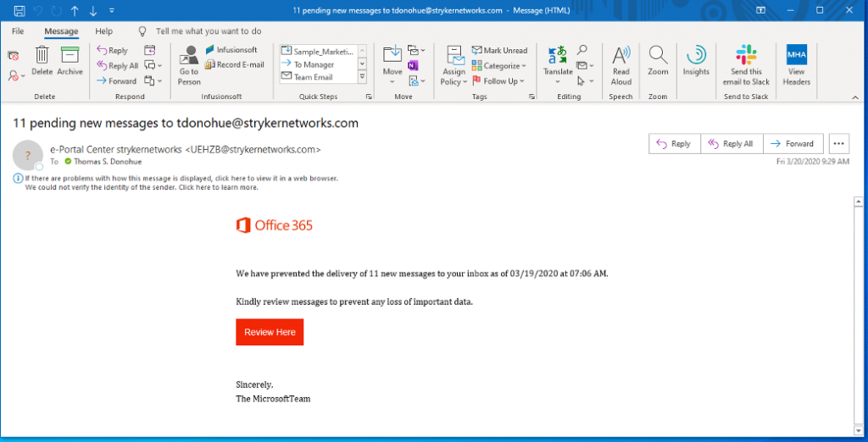The image size is (868, 442).
Task: Open Assign Policy dropdown
Action: 454,65
